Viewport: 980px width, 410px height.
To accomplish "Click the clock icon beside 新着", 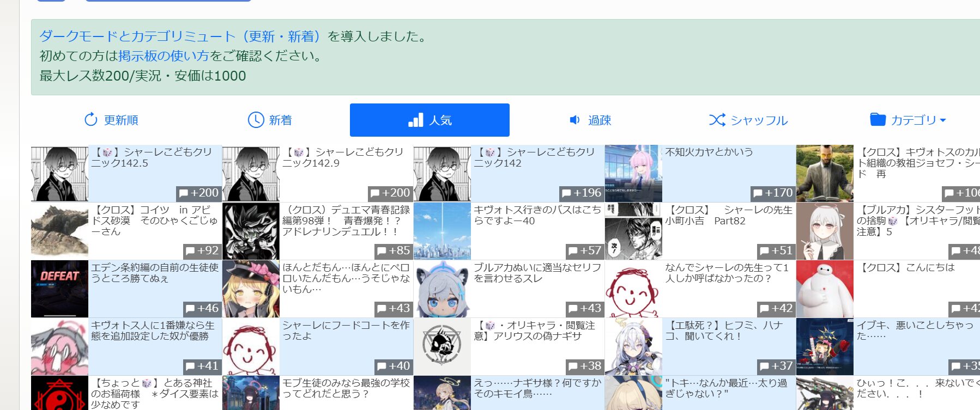I will tap(256, 120).
